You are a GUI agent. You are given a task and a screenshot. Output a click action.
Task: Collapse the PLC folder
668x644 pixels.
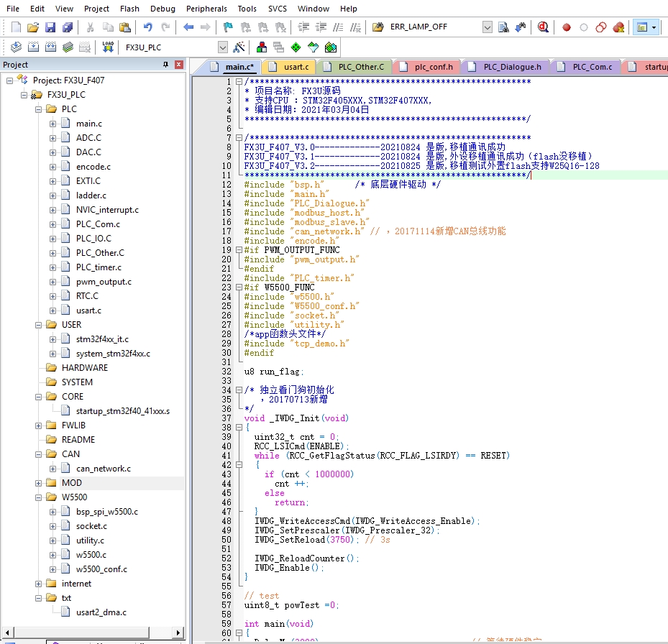click(x=38, y=109)
